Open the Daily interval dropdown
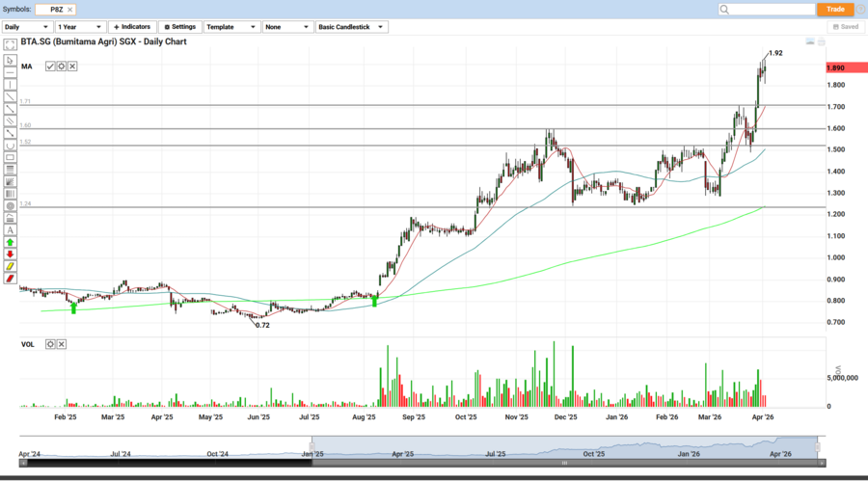 tap(26, 27)
